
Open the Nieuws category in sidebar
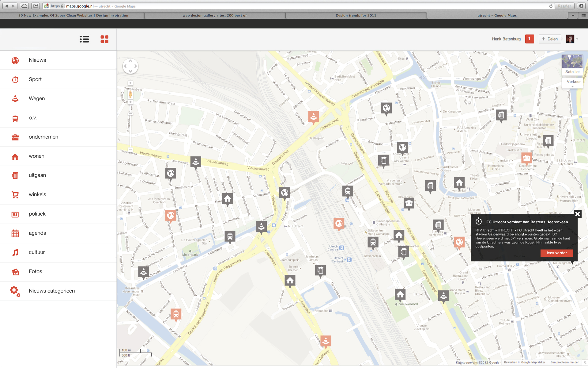pyautogui.click(x=58, y=60)
